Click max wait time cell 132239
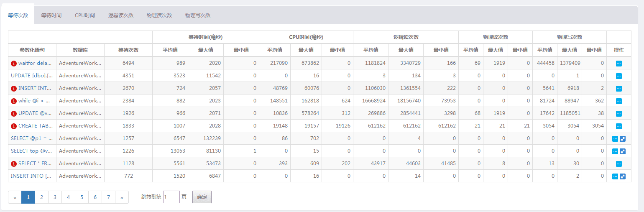The width and height of the screenshot is (644, 212). (x=206, y=138)
